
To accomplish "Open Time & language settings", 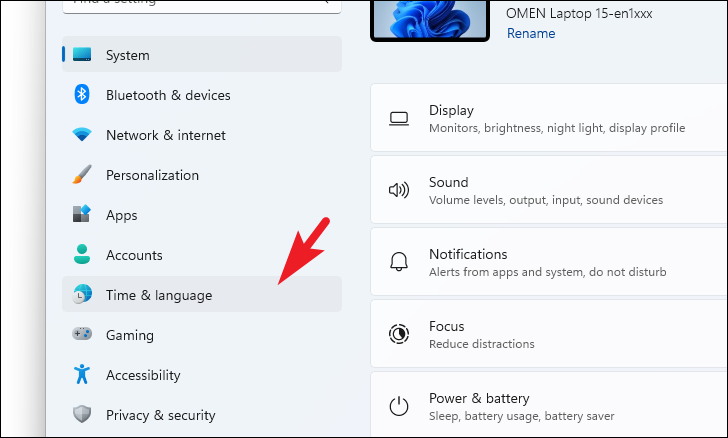I will point(202,294).
